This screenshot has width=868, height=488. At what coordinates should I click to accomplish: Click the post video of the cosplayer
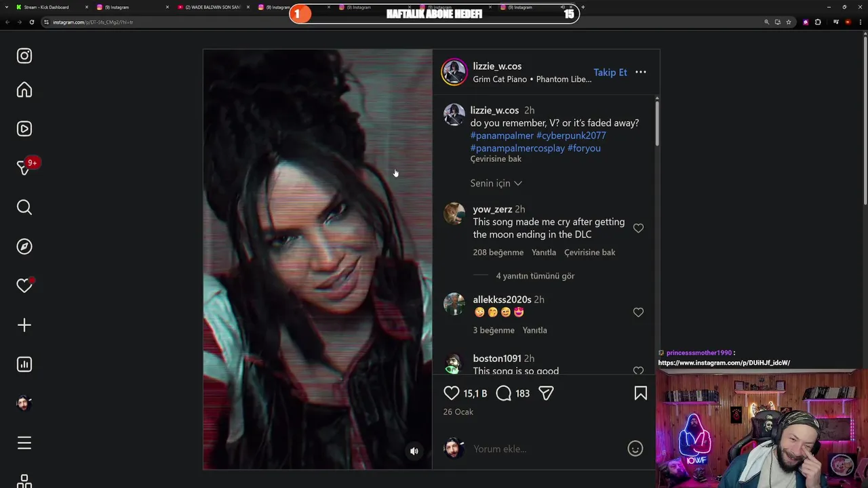click(x=317, y=259)
